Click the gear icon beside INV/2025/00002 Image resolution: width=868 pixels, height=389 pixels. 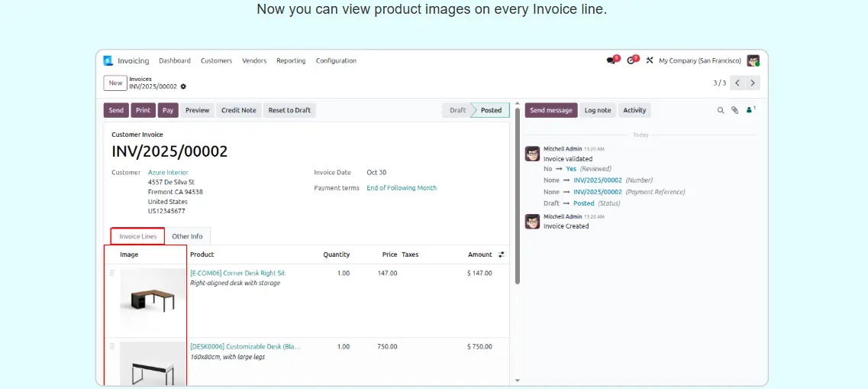pyautogui.click(x=183, y=87)
